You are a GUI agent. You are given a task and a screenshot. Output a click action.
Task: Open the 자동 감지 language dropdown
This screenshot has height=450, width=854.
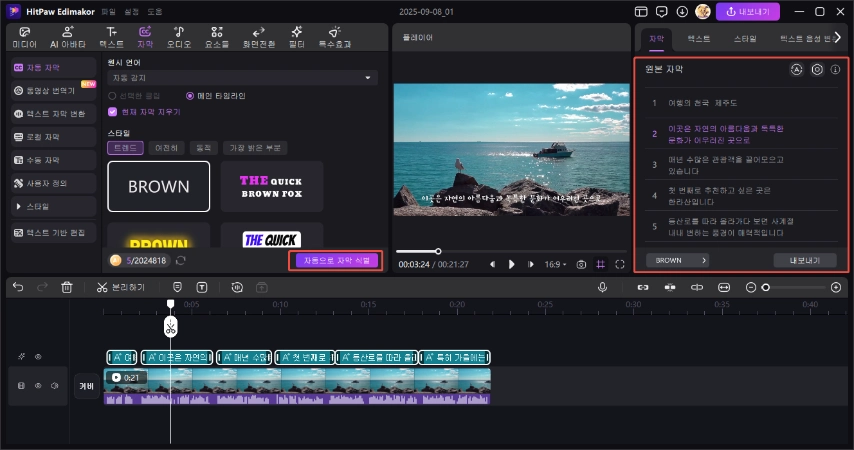point(242,77)
